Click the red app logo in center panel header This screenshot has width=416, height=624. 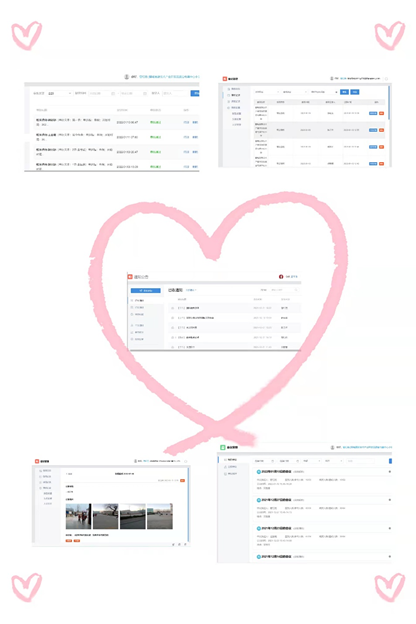[130, 277]
